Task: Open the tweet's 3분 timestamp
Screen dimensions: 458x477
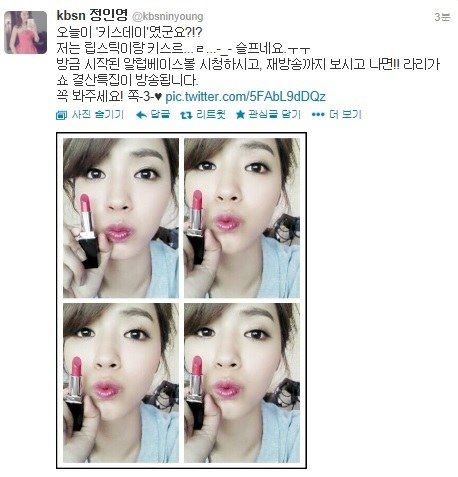Action: (x=442, y=17)
